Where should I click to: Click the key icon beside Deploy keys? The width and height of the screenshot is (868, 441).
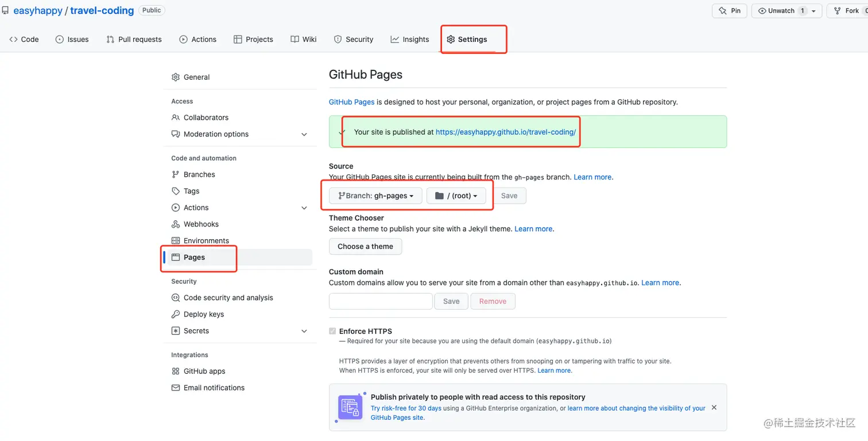point(176,314)
